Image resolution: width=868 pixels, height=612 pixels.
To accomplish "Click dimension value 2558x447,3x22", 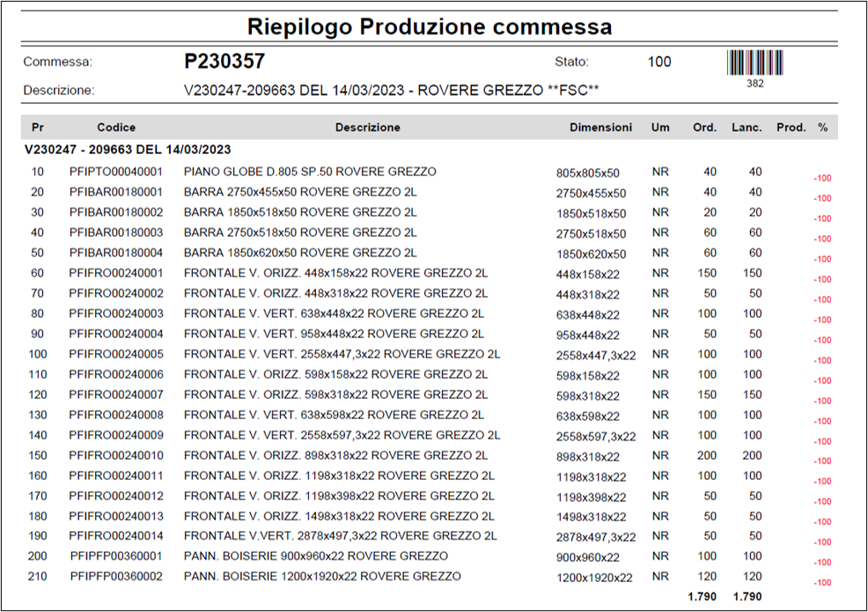I will coord(596,356).
